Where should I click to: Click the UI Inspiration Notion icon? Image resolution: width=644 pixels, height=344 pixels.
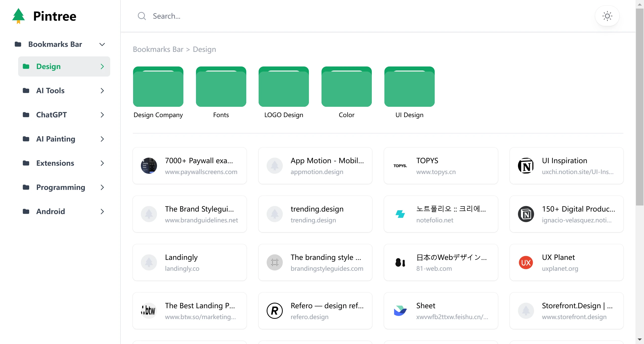[x=526, y=165]
